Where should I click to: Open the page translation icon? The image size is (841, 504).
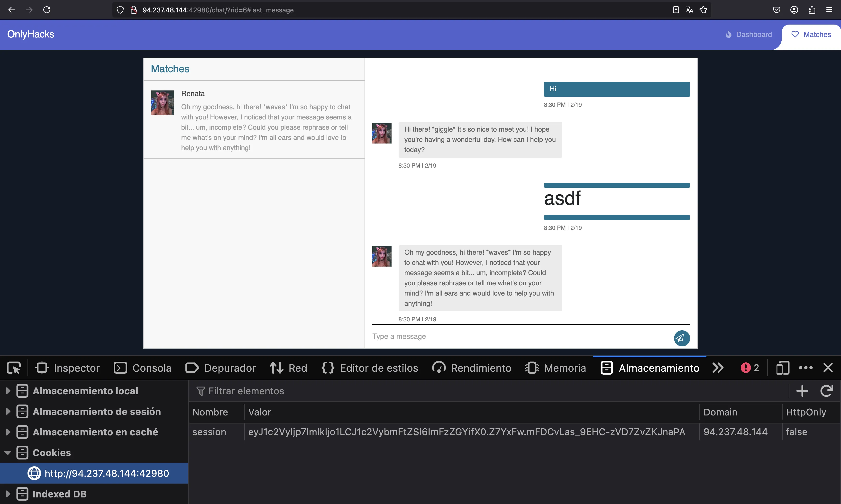(x=689, y=10)
